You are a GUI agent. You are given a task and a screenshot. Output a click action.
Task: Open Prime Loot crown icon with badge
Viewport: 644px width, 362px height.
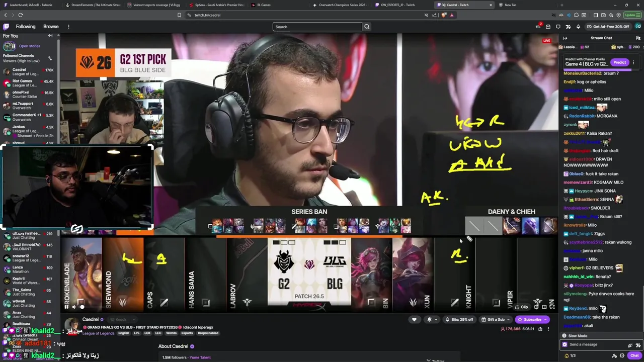(x=538, y=27)
